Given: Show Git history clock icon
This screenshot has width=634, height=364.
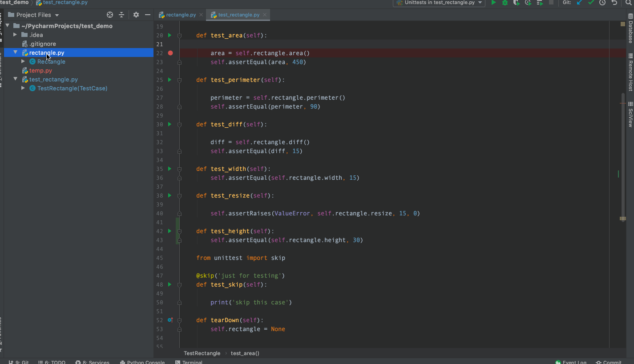Looking at the screenshot, I should (602, 3).
